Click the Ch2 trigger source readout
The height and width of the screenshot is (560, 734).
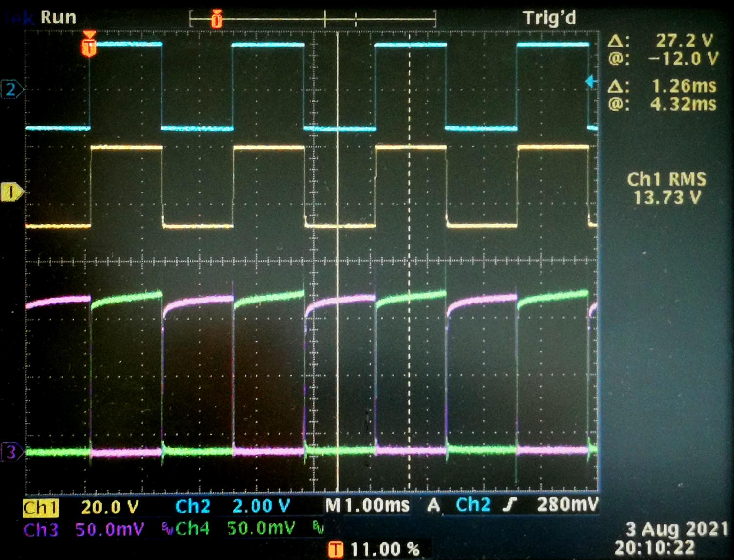pyautogui.click(x=473, y=505)
